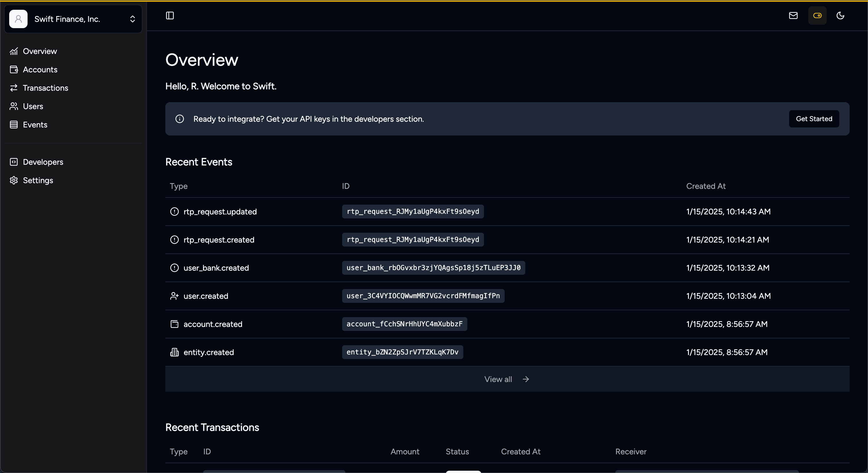This screenshot has width=868, height=473.
Task: Switch theme with the moon icon
Action: click(840, 15)
